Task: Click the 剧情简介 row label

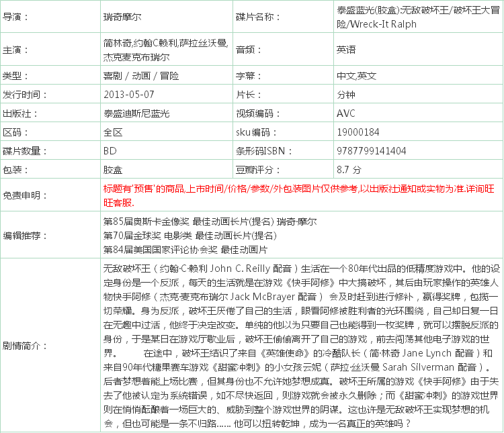Action: (x=25, y=346)
